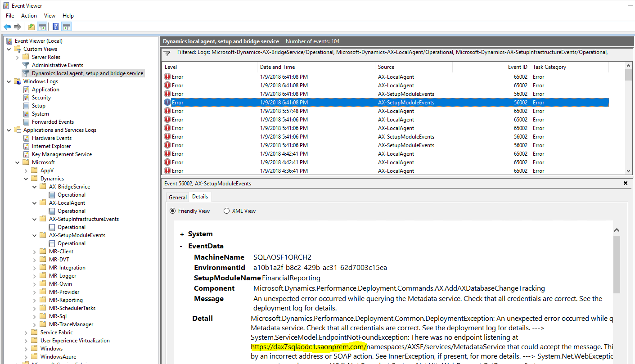Open the File menu
The width and height of the screenshot is (635, 364).
10,16
